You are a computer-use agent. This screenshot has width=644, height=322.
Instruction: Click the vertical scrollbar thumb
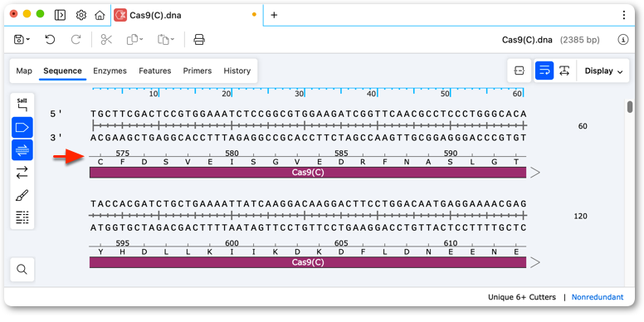(630, 107)
